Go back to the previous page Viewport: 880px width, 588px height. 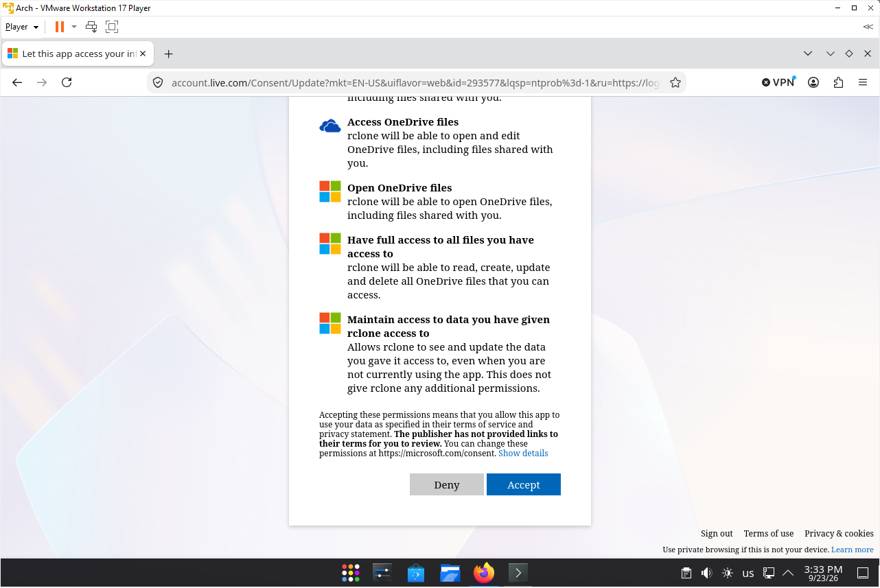18,82
